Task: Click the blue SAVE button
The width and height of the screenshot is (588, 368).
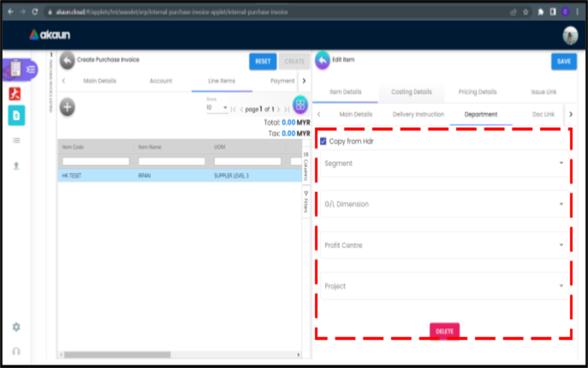Action: (564, 61)
